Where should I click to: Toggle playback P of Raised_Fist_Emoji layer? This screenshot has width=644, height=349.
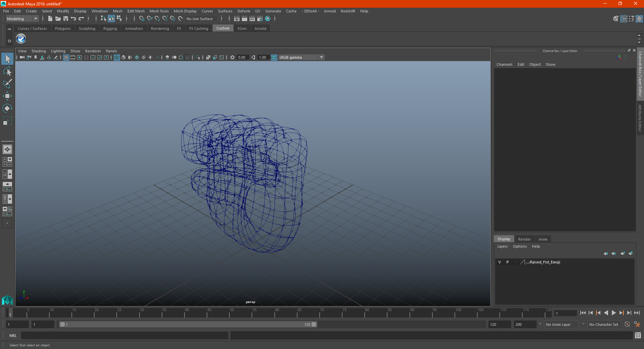pos(507,262)
